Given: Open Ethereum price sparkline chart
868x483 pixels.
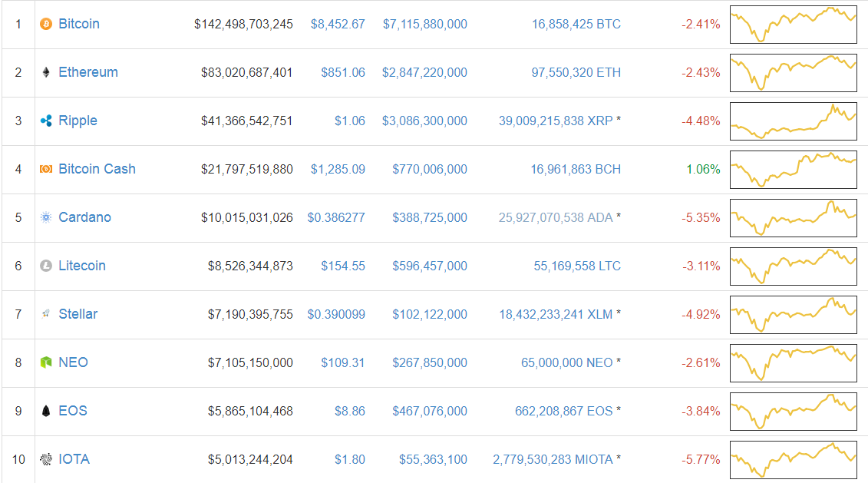Looking at the screenshot, I should 794,72.
